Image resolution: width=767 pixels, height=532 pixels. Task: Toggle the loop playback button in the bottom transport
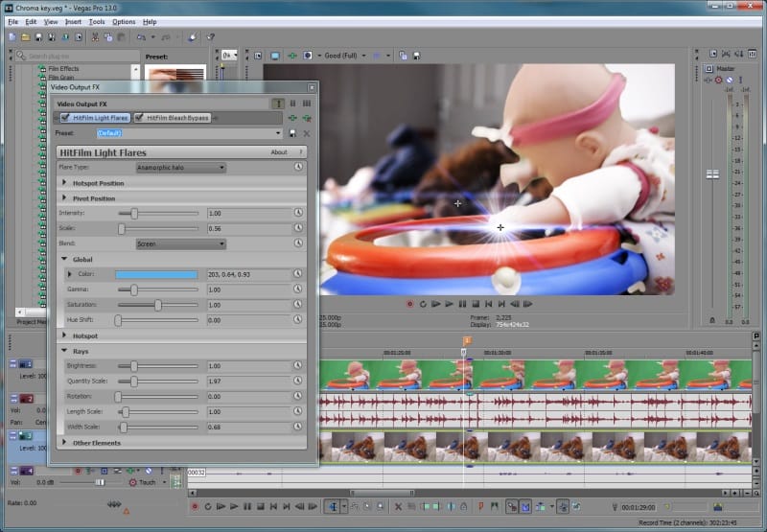208,506
